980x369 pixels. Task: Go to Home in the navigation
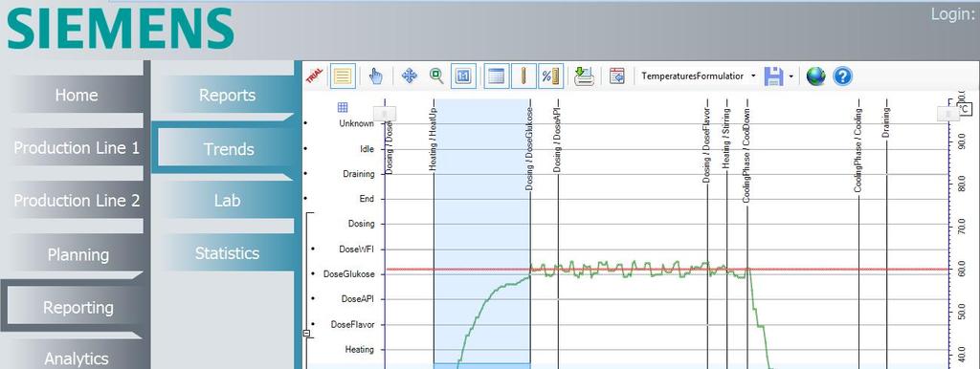click(77, 95)
